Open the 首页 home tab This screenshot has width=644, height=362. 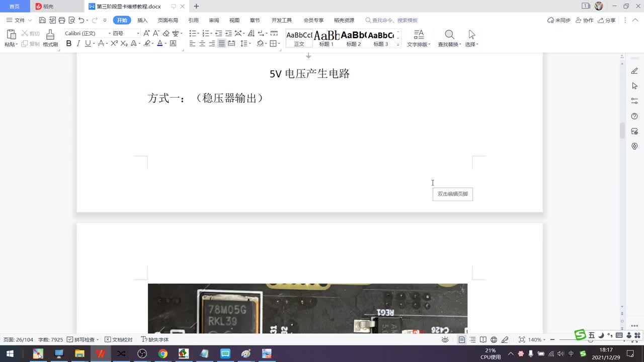pos(15,7)
